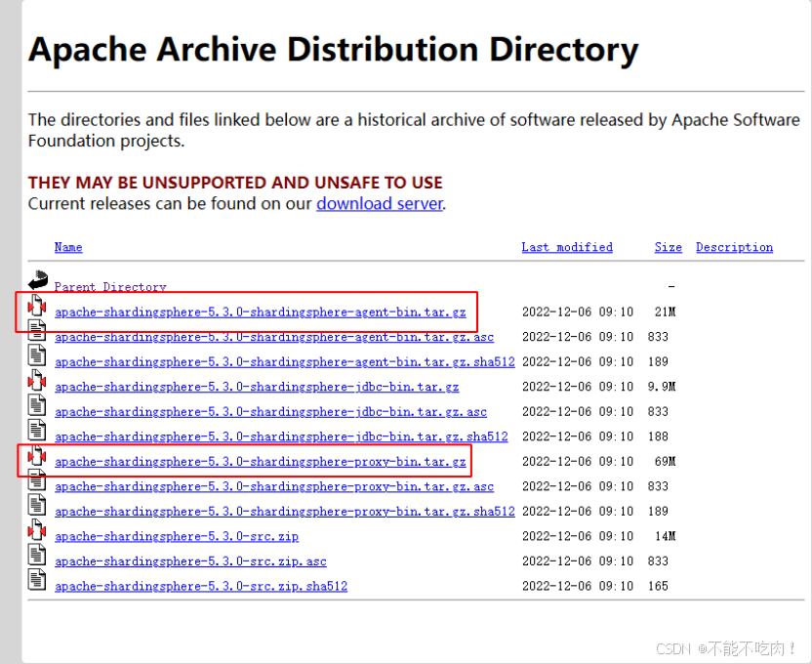Click the document icon for src.zip.sha512
812x664 pixels.
tap(37, 579)
